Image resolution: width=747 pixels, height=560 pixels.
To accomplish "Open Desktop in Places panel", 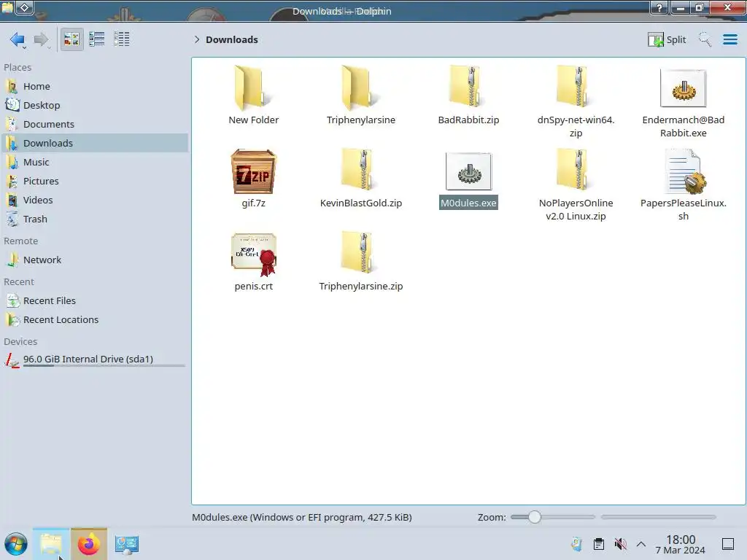I will point(96,105).
